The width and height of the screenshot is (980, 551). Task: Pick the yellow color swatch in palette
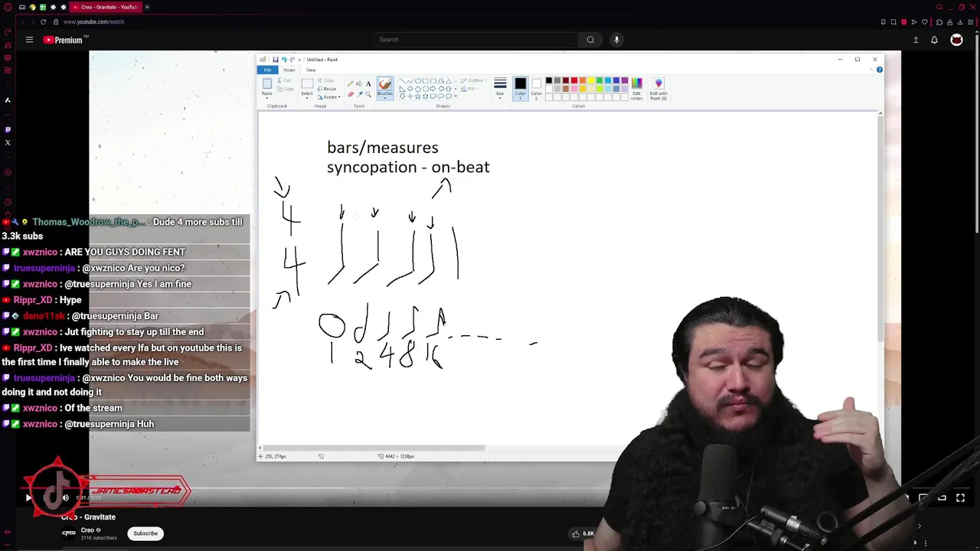coord(591,80)
